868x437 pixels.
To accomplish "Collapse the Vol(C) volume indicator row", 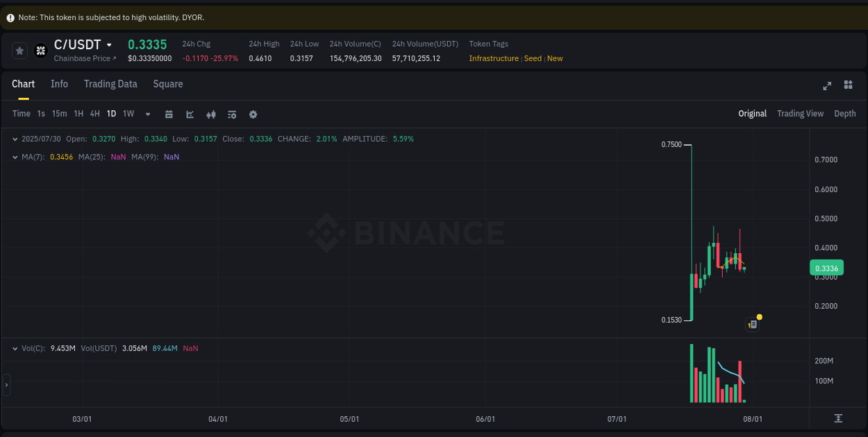I will (15, 348).
